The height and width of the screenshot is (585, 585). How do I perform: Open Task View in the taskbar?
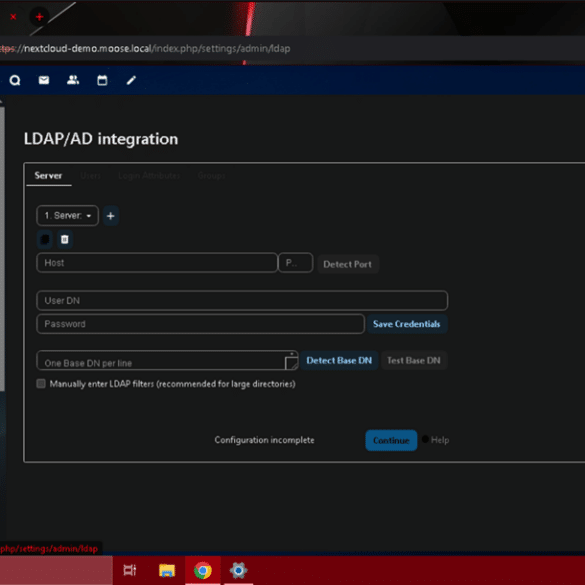pos(130,570)
